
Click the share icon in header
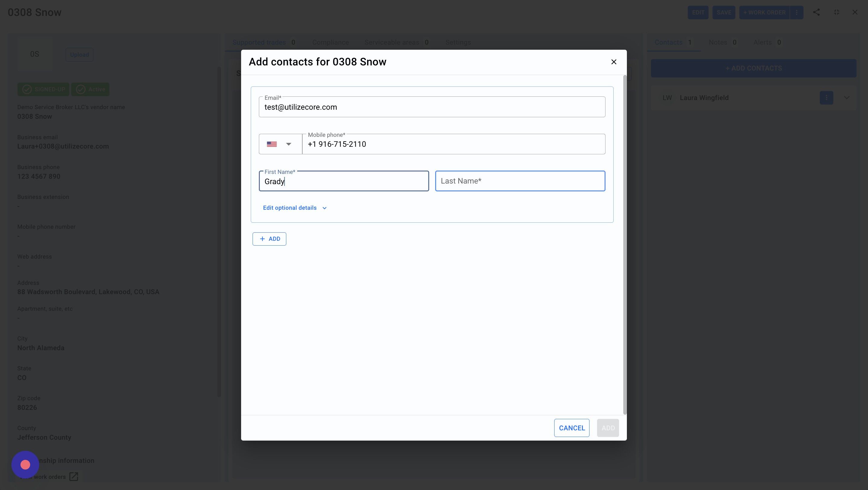coord(816,12)
